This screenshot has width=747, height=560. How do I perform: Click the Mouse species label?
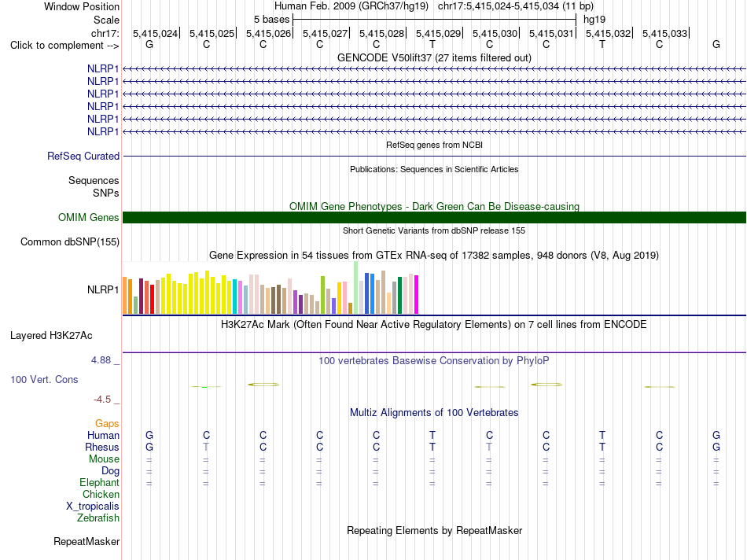(104, 459)
